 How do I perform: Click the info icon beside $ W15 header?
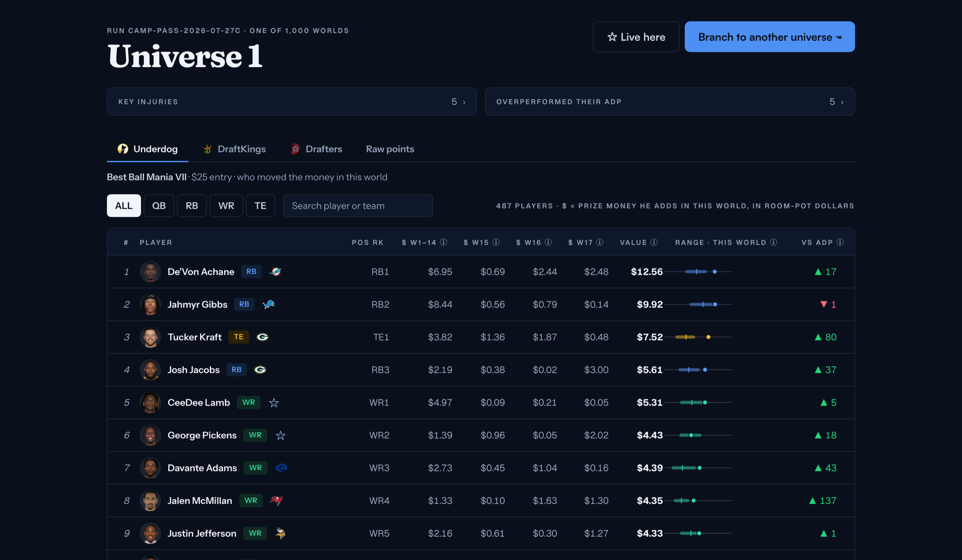click(496, 242)
